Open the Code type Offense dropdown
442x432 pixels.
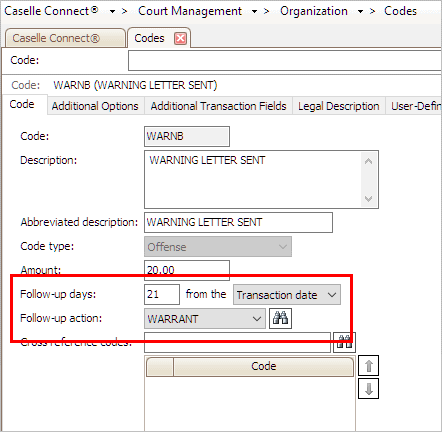(218, 247)
